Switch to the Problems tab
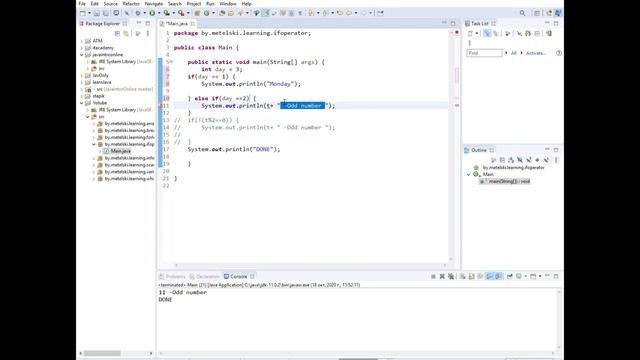640x360 pixels. click(172, 276)
